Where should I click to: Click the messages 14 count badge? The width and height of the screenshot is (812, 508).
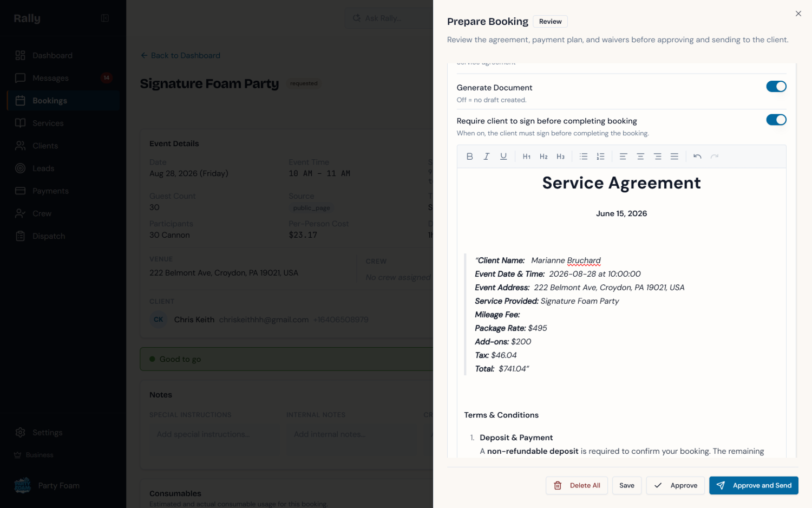(107, 78)
